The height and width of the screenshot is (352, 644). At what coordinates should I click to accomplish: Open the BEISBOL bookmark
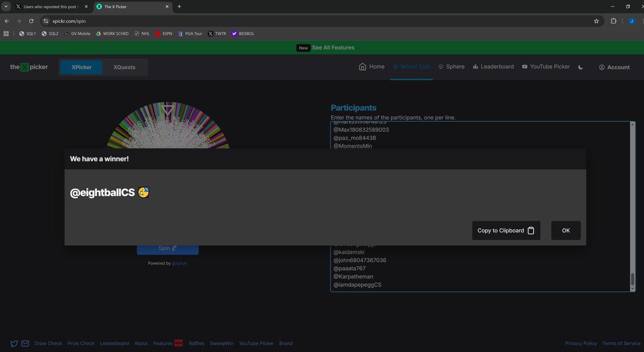[x=243, y=33]
